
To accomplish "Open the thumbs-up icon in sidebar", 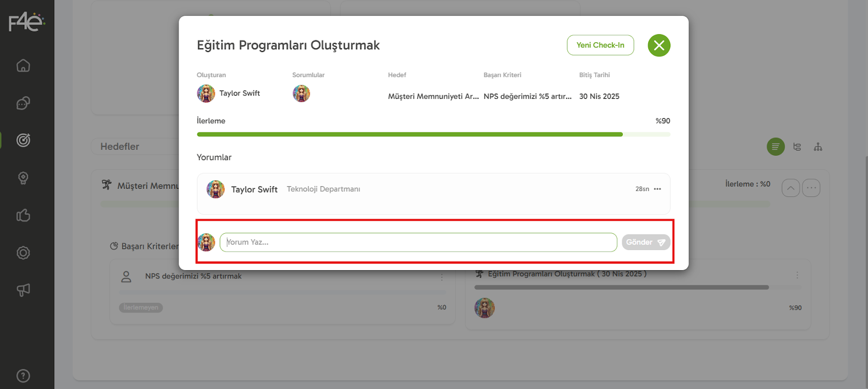I will coord(23,215).
